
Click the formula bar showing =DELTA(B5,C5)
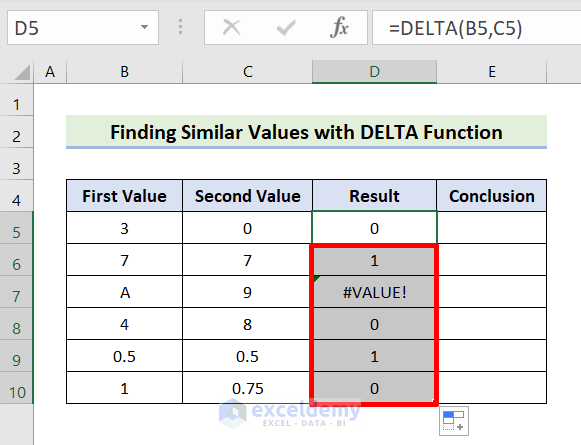tap(477, 28)
